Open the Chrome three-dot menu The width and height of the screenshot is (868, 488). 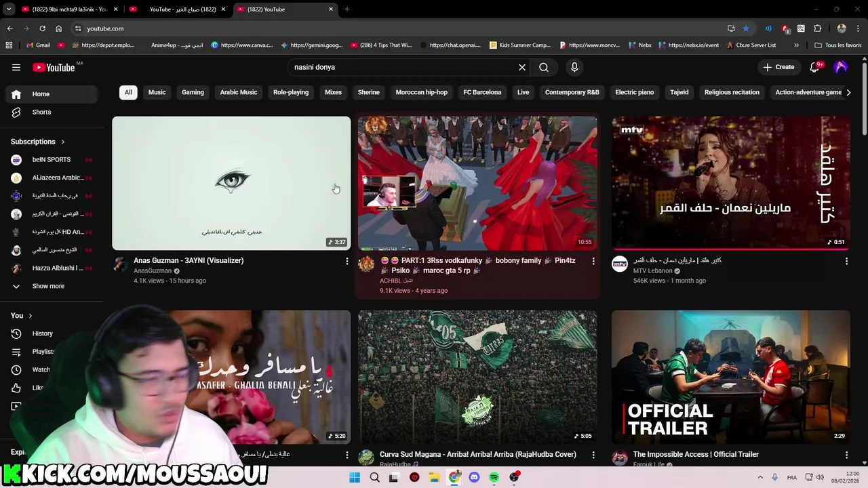tap(858, 28)
